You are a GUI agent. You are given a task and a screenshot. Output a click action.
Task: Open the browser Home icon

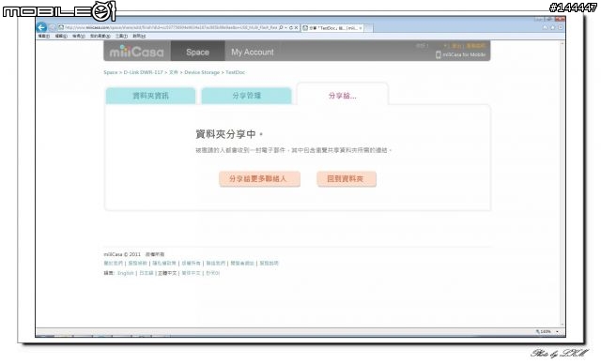545,27
